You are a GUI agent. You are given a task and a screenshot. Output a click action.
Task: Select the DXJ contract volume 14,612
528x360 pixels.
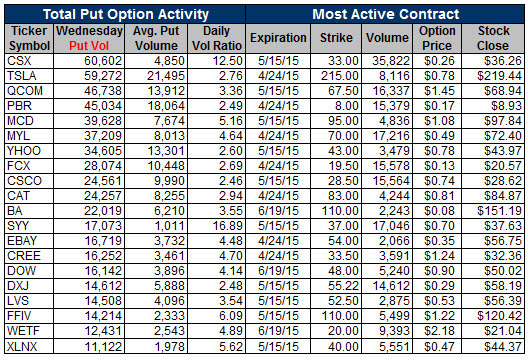coord(387,286)
